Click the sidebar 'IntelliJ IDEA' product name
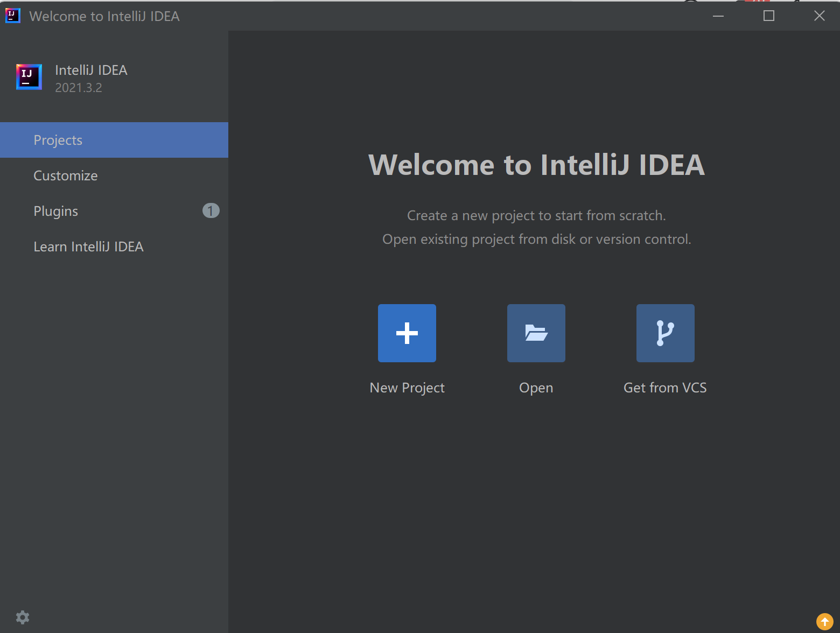Image resolution: width=840 pixels, height=633 pixels. click(x=91, y=70)
